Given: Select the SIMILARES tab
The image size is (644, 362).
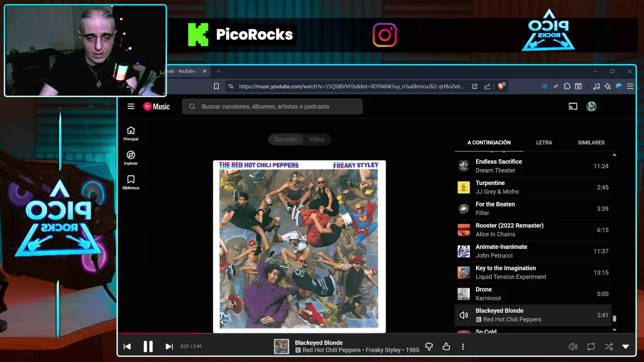Looking at the screenshot, I should click(591, 142).
